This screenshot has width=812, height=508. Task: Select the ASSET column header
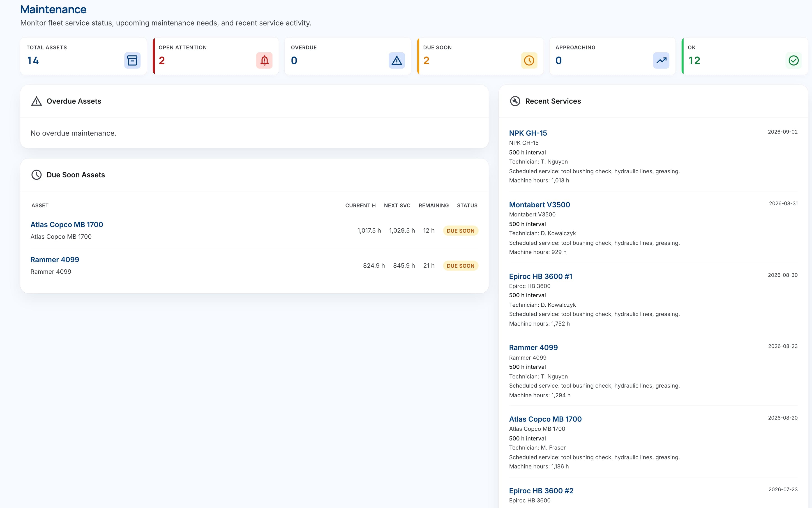click(x=40, y=205)
